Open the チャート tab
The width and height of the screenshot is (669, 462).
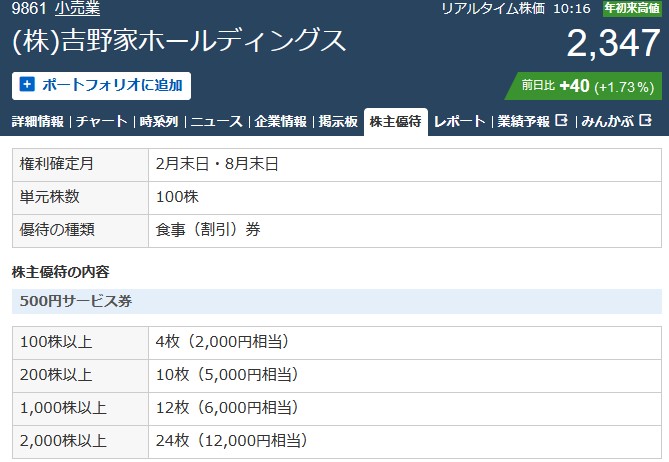tap(102, 122)
